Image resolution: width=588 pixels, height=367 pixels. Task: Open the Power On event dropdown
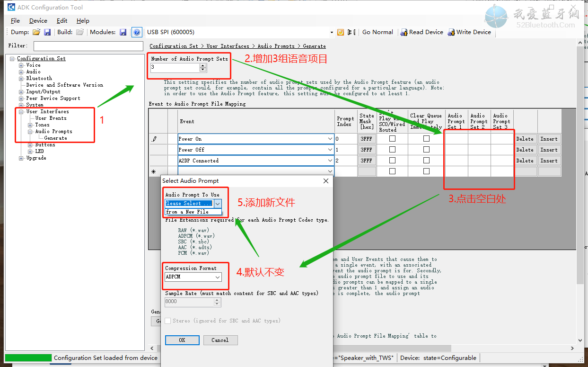point(330,139)
